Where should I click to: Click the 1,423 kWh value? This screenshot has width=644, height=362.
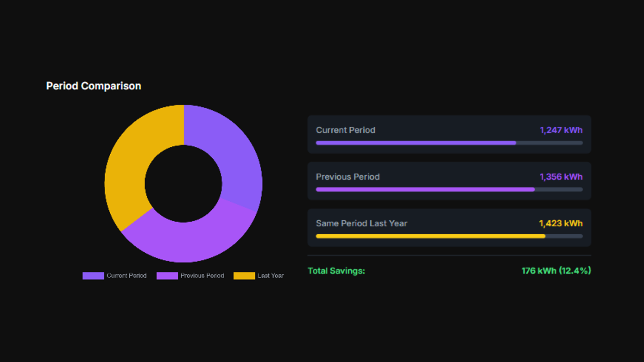[x=561, y=224]
